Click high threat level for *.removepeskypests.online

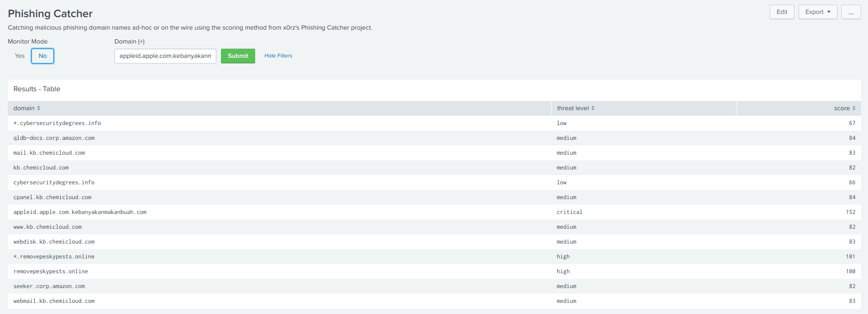563,257
